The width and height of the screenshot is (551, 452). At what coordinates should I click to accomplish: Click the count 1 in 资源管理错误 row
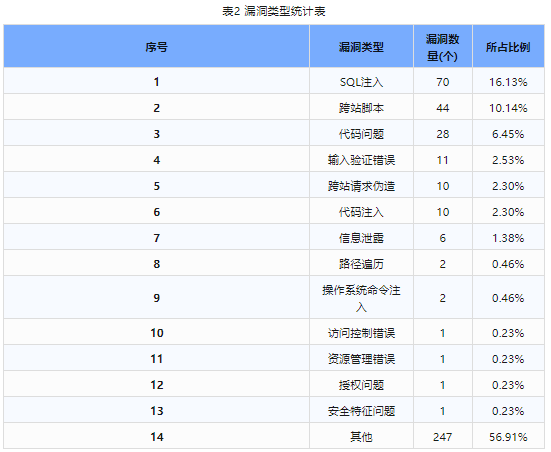coord(443,359)
